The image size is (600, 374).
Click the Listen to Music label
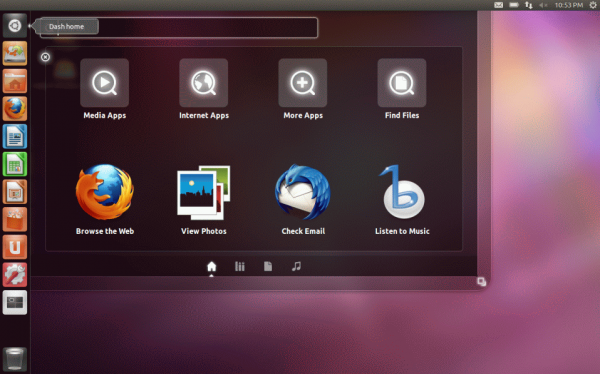pyautogui.click(x=402, y=231)
